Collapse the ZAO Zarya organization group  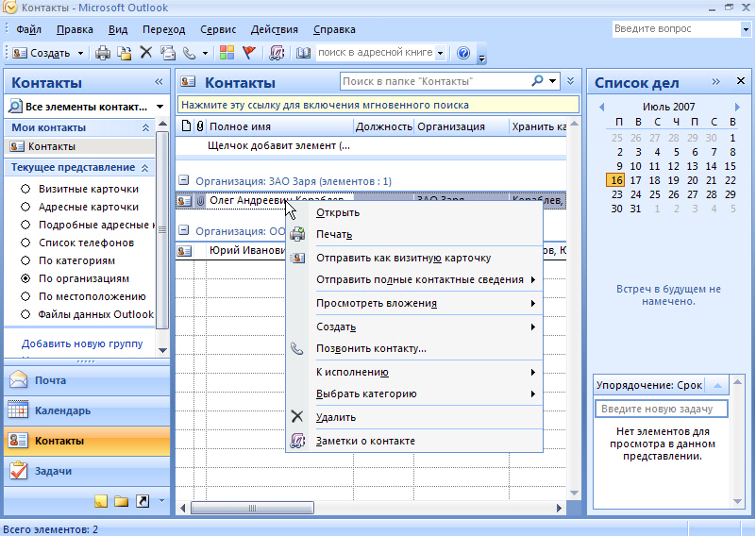pyautogui.click(x=183, y=181)
